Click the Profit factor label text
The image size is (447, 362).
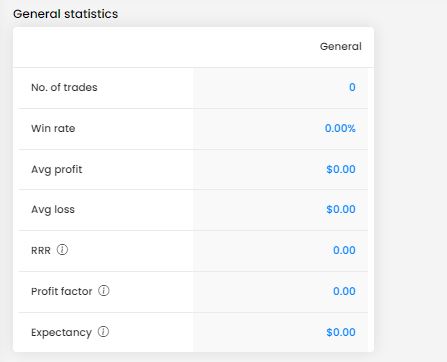tap(62, 291)
